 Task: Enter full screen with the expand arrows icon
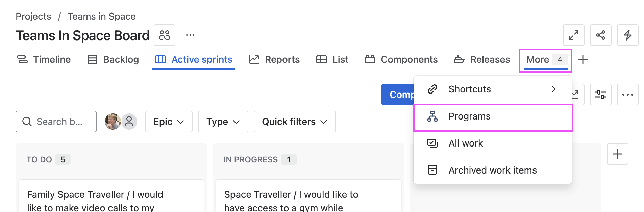point(573,35)
